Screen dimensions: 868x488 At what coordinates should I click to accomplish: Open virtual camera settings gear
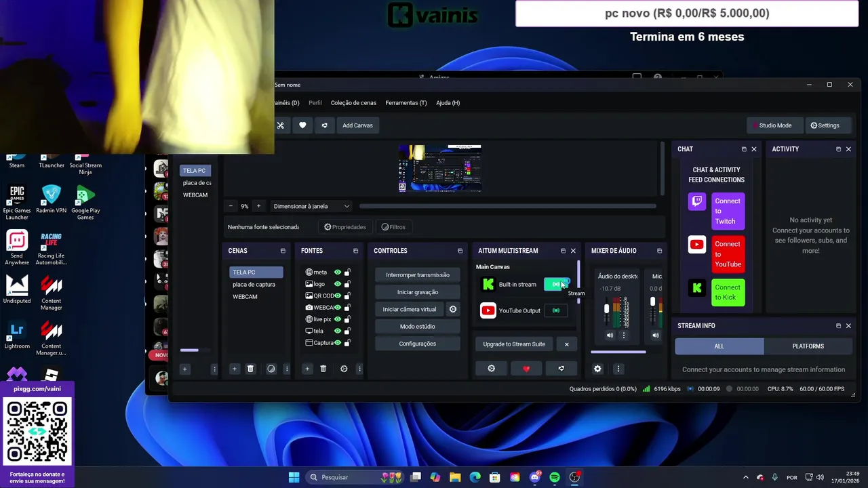[453, 309]
